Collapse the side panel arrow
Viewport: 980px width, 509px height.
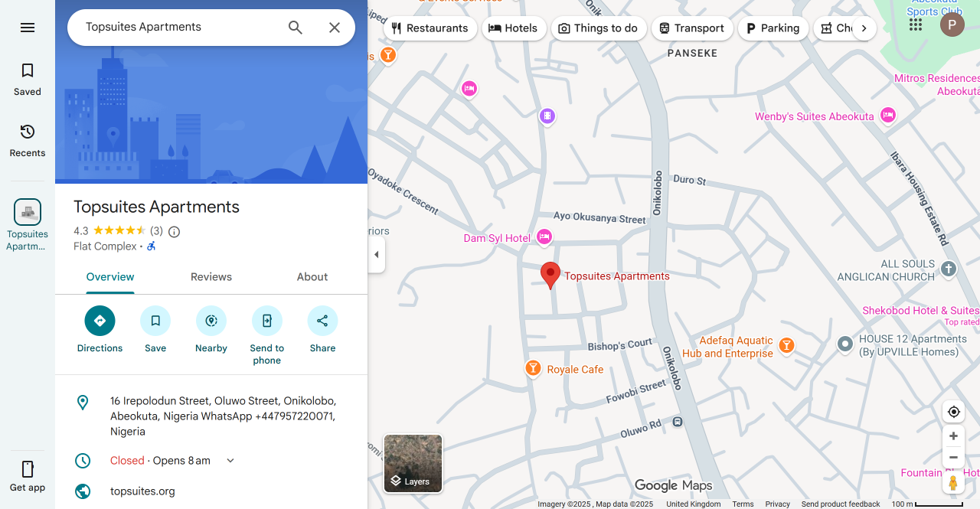[376, 254]
